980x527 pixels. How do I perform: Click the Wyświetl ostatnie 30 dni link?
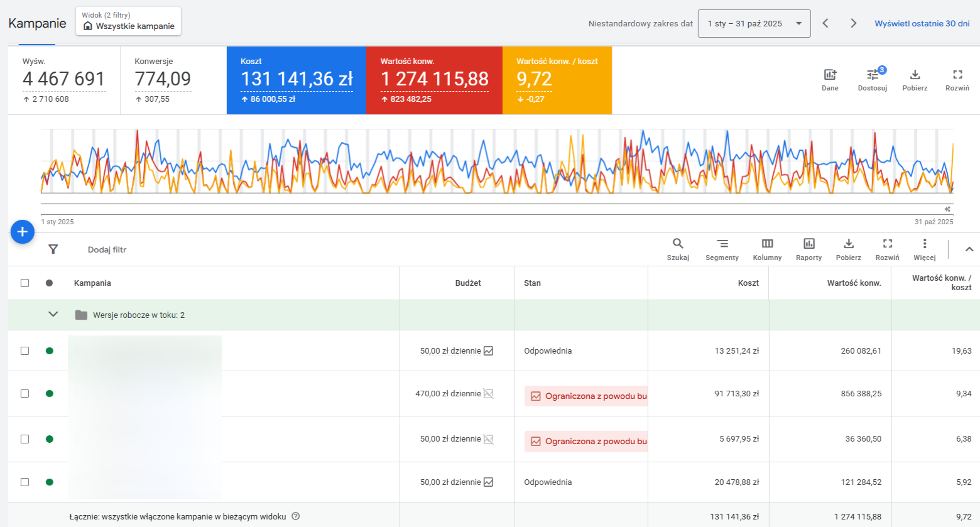click(922, 23)
